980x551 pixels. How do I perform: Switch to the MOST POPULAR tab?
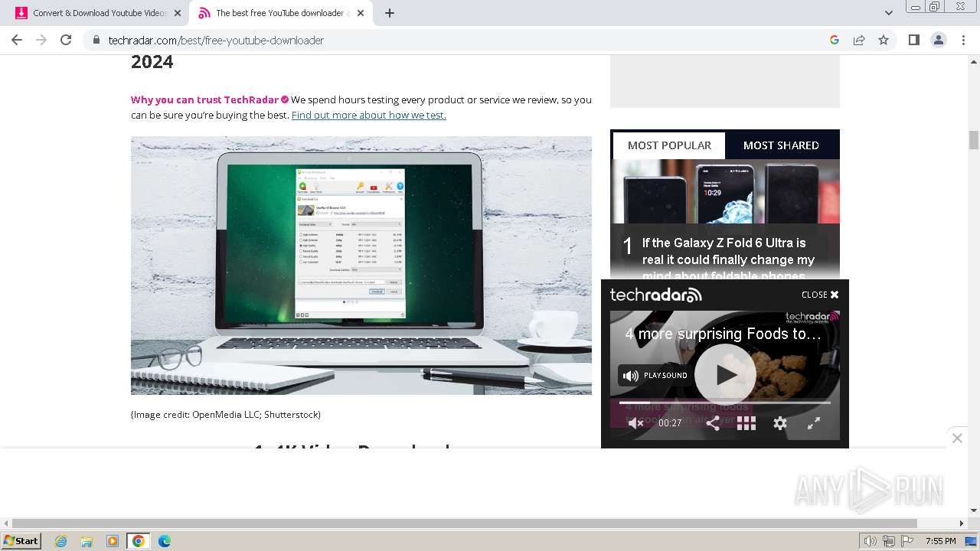click(669, 145)
